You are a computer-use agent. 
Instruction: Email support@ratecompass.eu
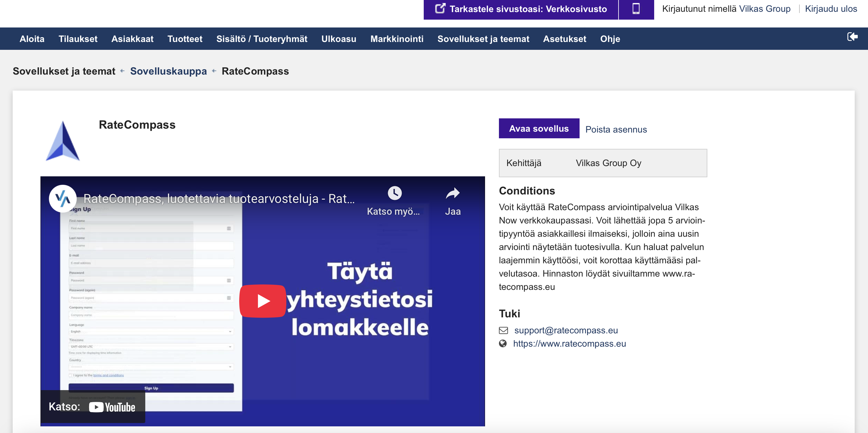(566, 330)
